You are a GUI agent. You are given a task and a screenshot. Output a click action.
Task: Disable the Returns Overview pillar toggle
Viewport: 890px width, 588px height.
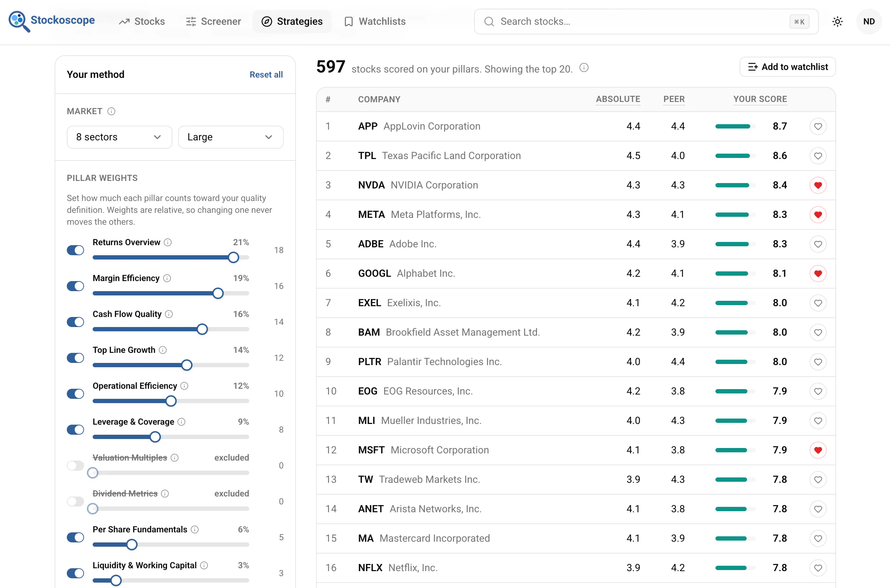click(x=75, y=250)
